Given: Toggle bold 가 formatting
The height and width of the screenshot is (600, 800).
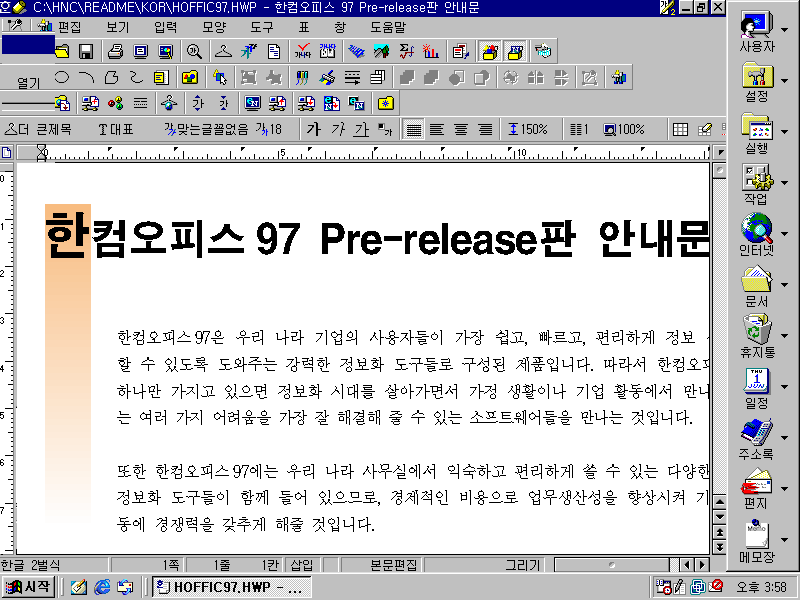Looking at the screenshot, I should pyautogui.click(x=313, y=130).
